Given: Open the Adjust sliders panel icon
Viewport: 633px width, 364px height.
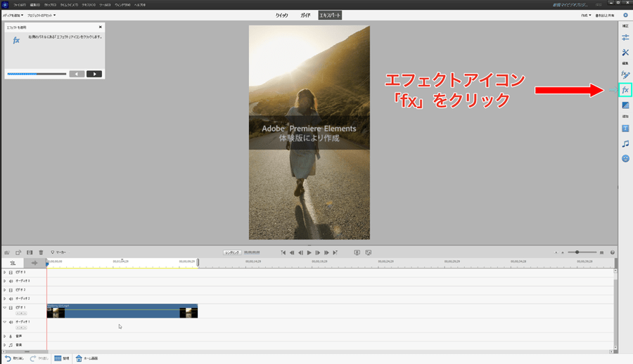Looking at the screenshot, I should point(625,37).
